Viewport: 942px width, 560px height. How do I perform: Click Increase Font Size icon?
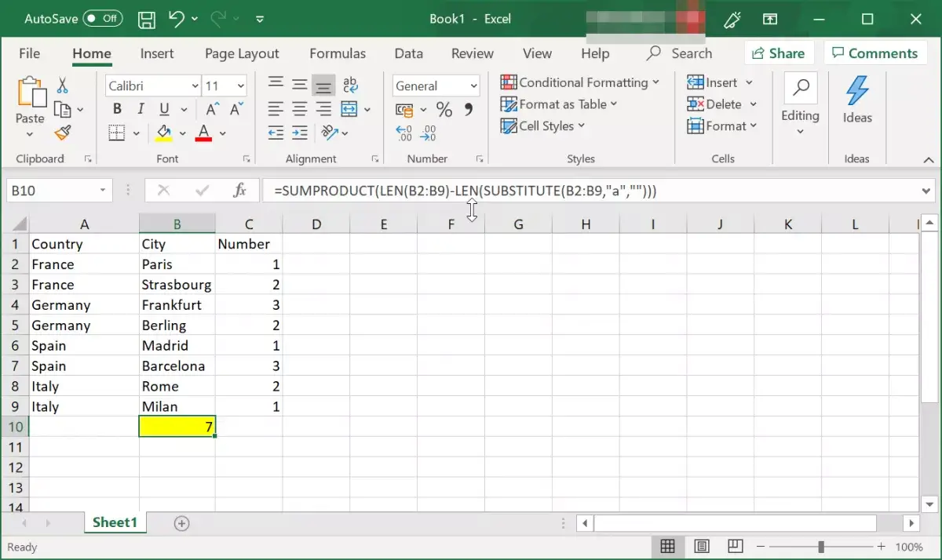pyautogui.click(x=213, y=109)
